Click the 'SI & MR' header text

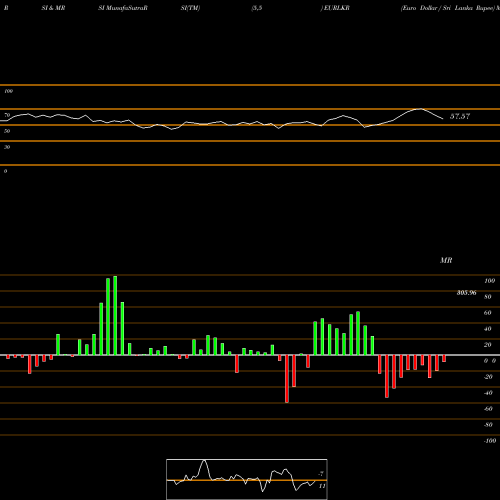click(x=53, y=8)
